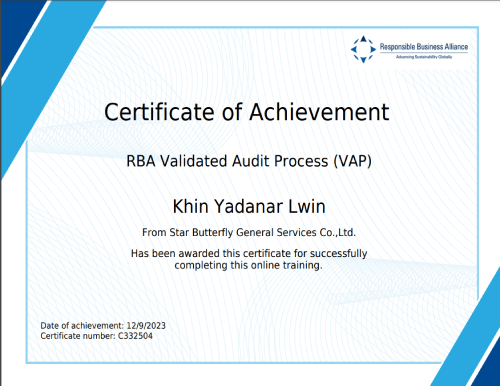This screenshot has width=500, height=386.
Task: Click the surname Lwin
Action: pyautogui.click(x=307, y=206)
